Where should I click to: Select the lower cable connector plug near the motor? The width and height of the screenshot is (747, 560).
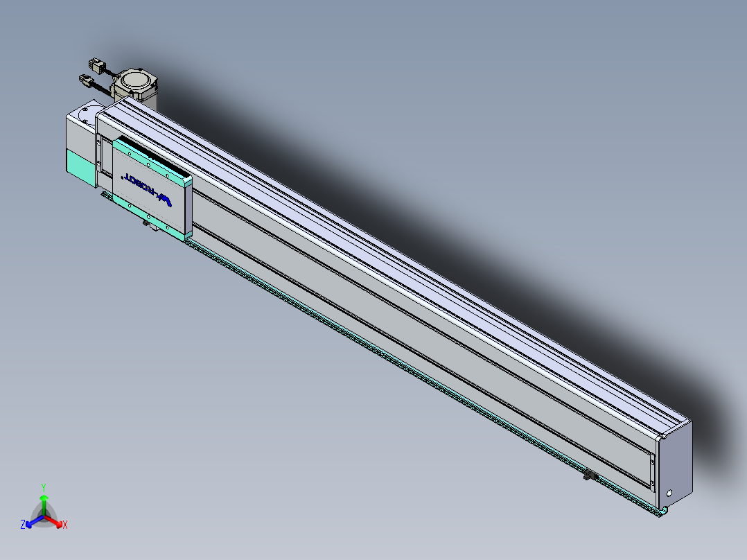pos(87,80)
